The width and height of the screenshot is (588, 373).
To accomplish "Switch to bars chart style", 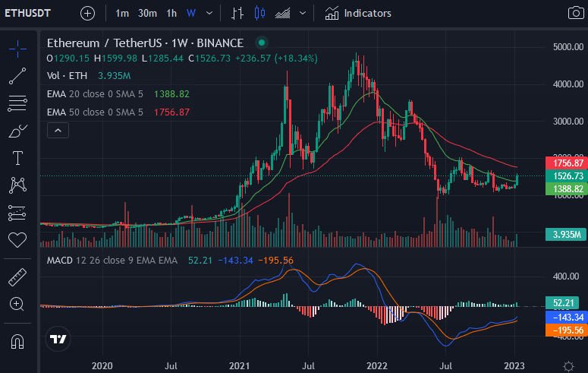I will click(237, 14).
